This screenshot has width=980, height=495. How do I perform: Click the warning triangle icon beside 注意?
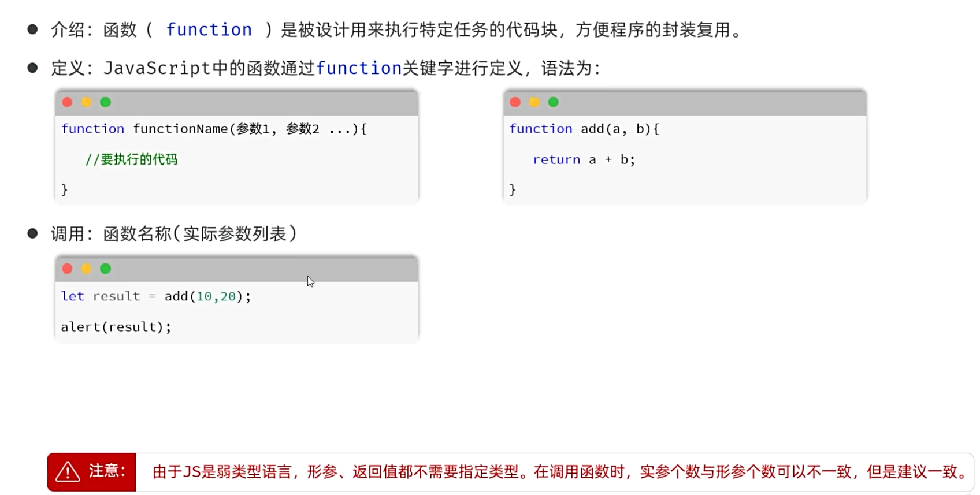[68, 472]
